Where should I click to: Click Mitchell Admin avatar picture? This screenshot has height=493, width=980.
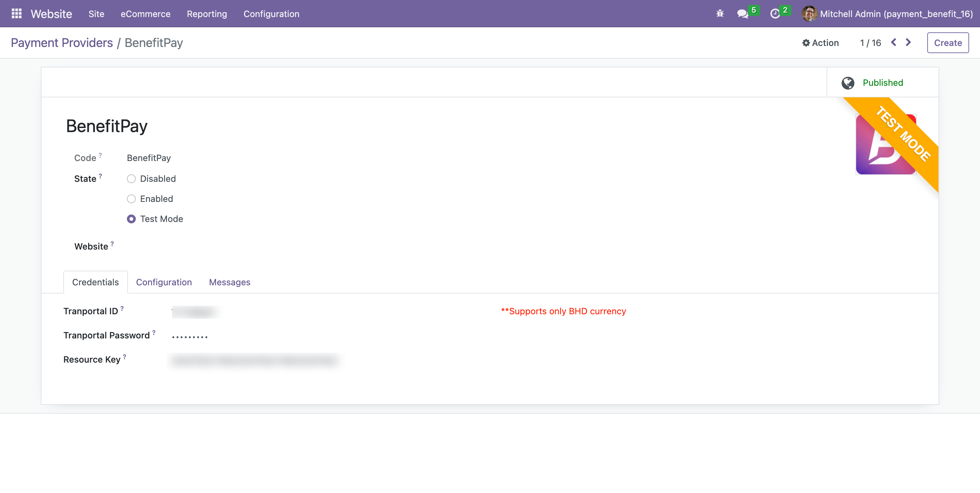(809, 14)
